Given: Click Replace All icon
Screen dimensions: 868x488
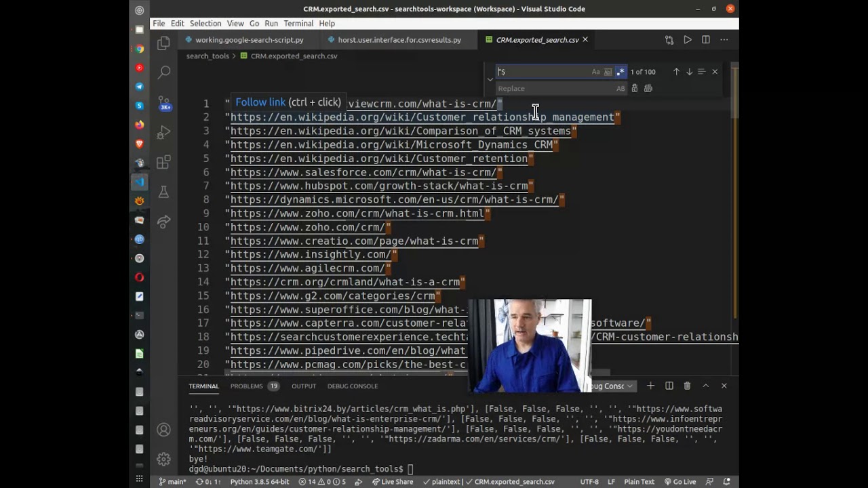Looking at the screenshot, I should [648, 88].
